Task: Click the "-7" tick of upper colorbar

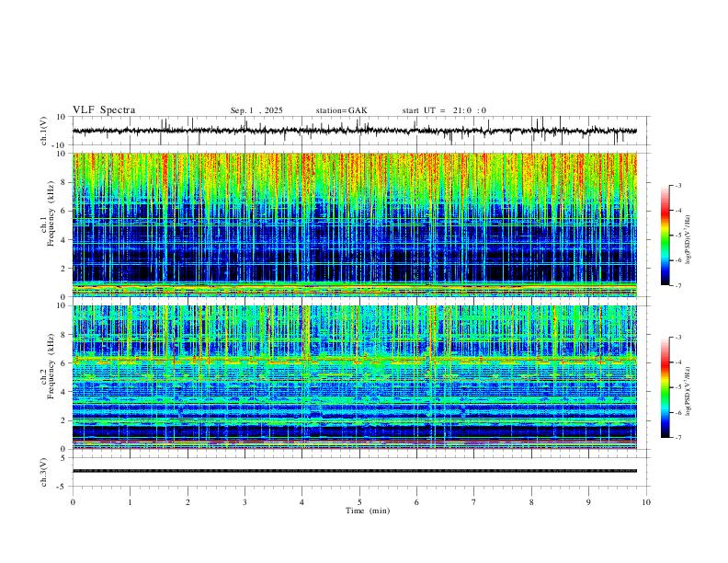Action: (x=678, y=286)
